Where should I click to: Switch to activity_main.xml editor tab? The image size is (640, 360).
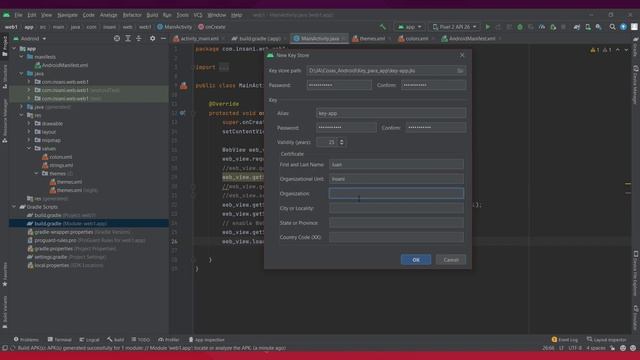click(x=198, y=38)
